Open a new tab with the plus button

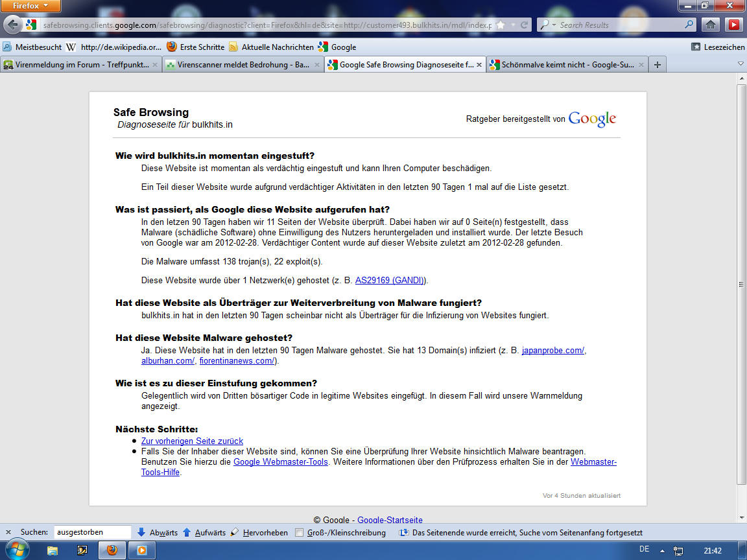point(658,65)
